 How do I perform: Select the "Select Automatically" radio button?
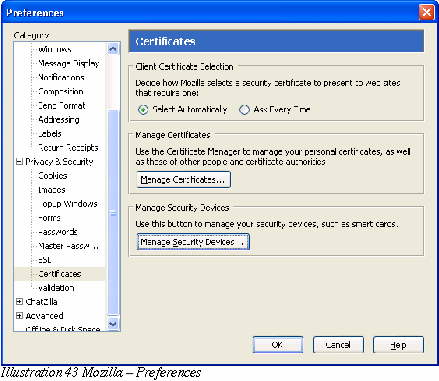tap(143, 109)
